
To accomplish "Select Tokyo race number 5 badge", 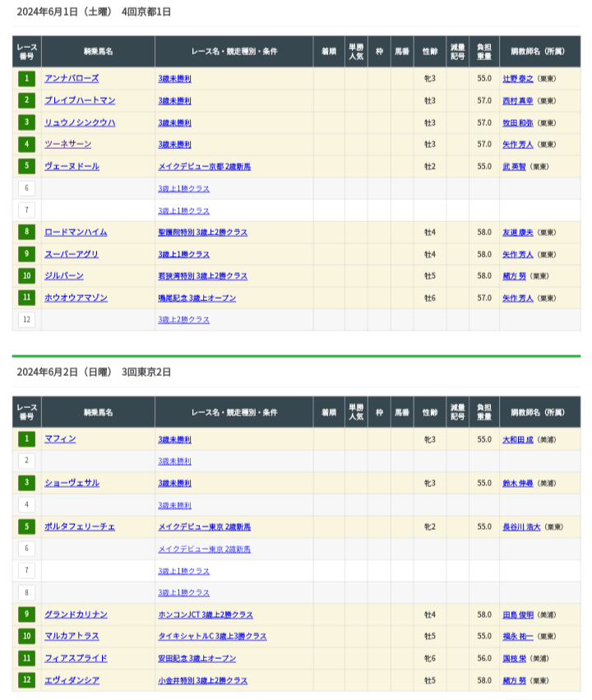I will [x=27, y=526].
